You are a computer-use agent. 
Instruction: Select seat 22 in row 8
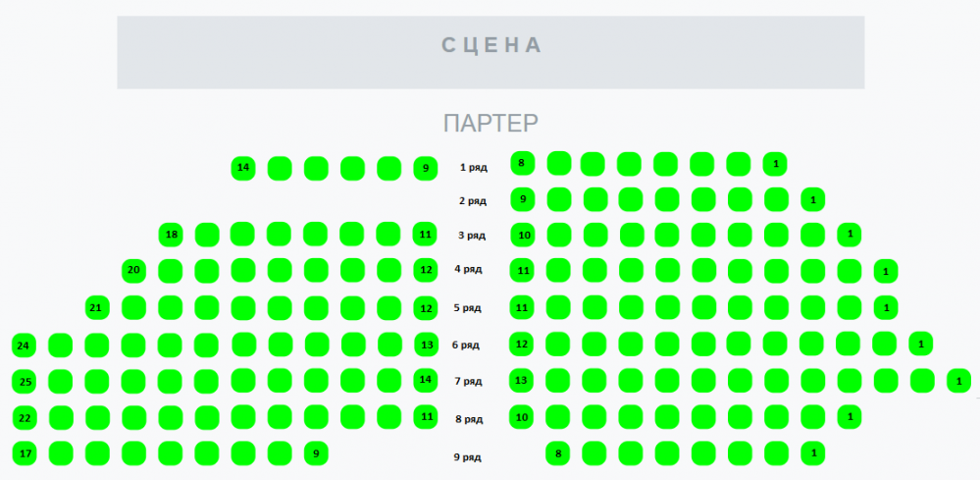point(25,418)
